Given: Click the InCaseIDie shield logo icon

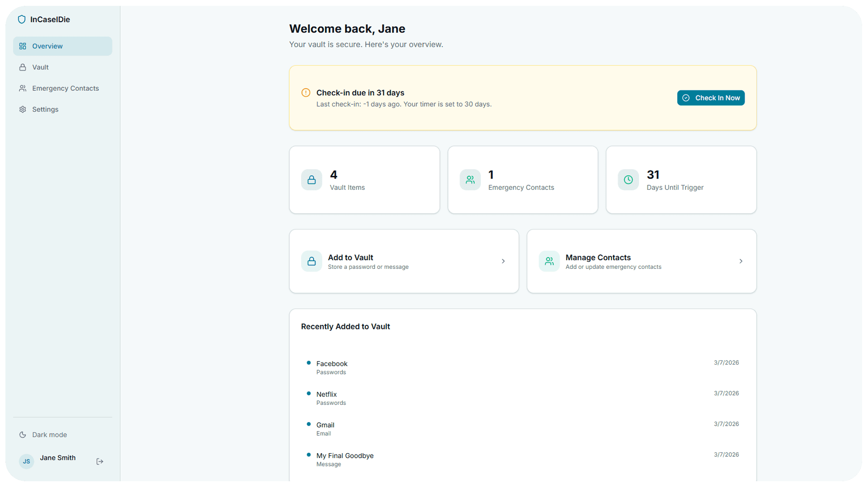Looking at the screenshot, I should coord(22,19).
